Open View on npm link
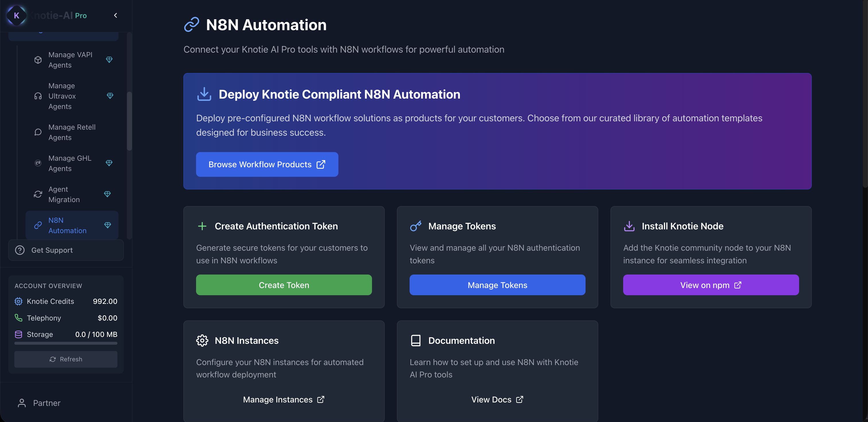Image resolution: width=868 pixels, height=422 pixels. (710, 285)
